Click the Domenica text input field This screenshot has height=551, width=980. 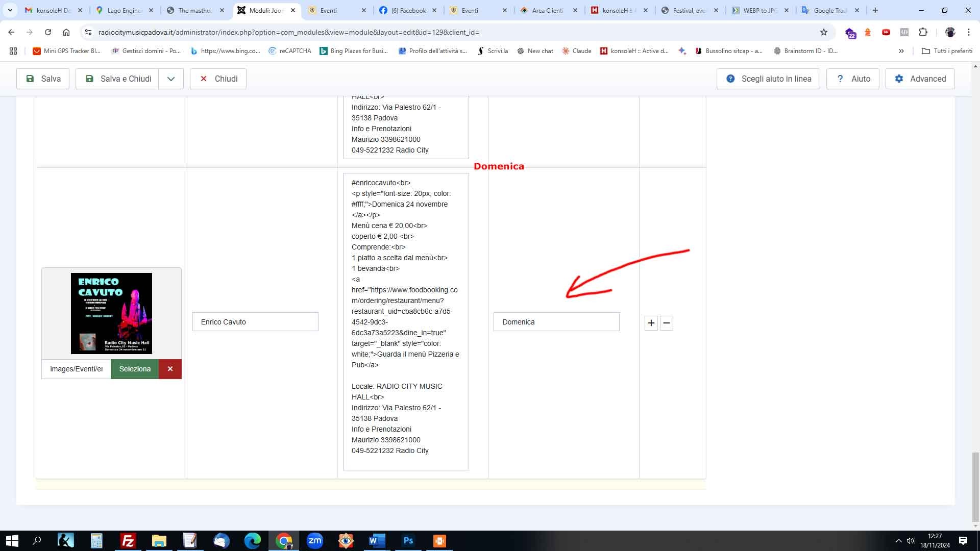[x=556, y=322]
